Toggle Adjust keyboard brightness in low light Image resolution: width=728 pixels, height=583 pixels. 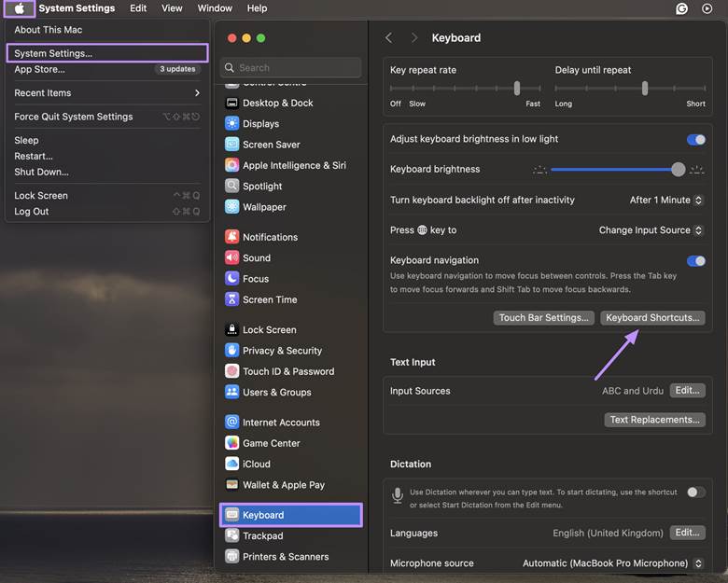click(696, 139)
